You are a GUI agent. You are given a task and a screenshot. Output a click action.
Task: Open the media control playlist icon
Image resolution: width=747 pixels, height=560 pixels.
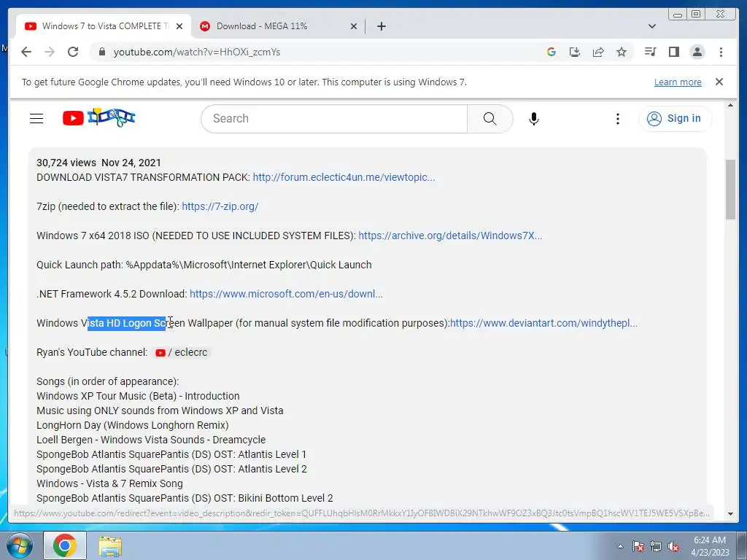click(x=650, y=52)
